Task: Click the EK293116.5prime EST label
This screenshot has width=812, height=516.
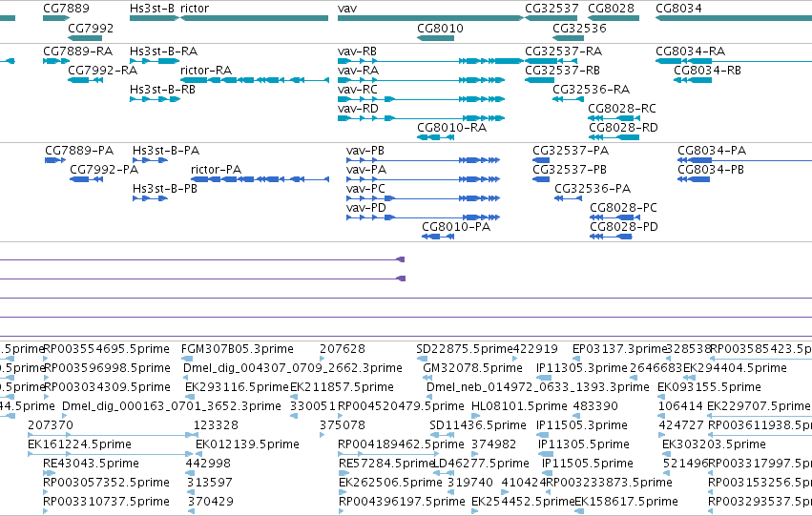Action: (237, 387)
